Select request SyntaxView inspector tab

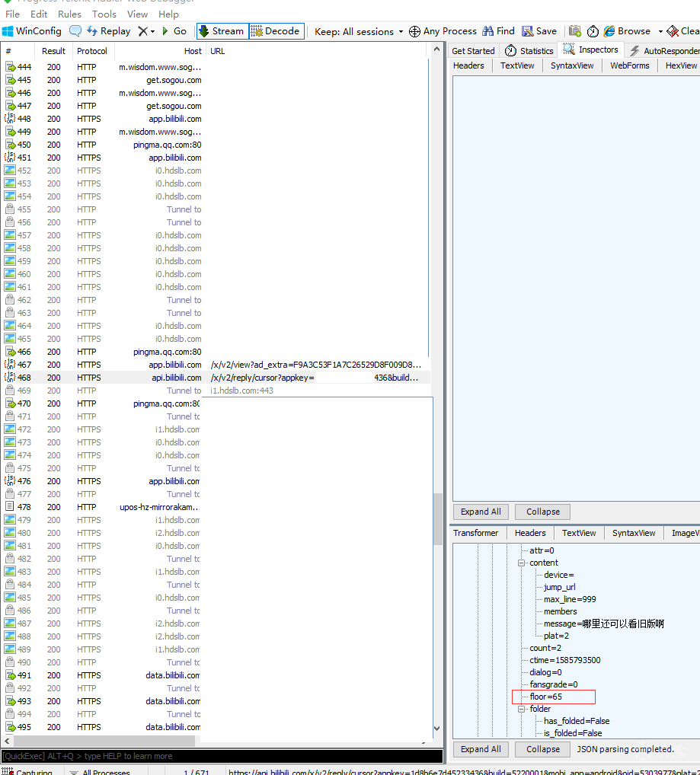pos(572,65)
